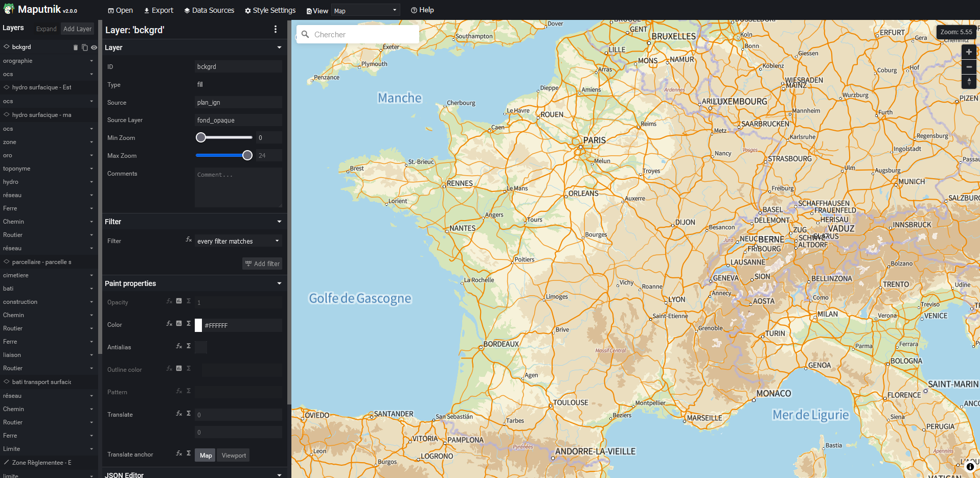The width and height of the screenshot is (980, 478).
Task: Duplicate the bckgrd layer using copy icon
Action: 85,47
